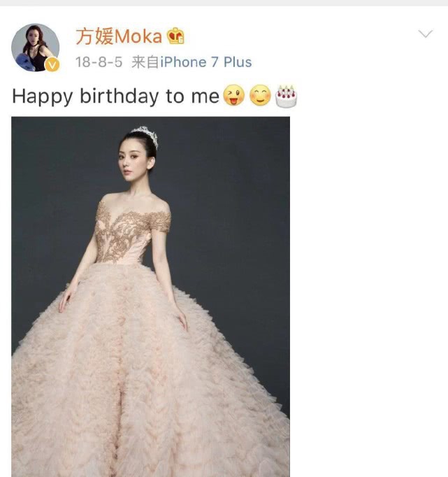
Task: Tap the orange verified V badge
Action: pyautogui.click(x=52, y=64)
